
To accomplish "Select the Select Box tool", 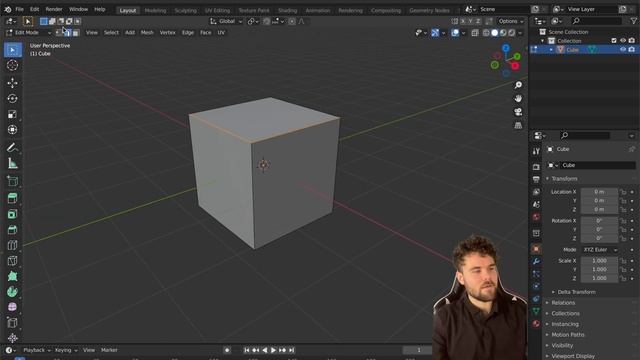I will pyautogui.click(x=13, y=50).
